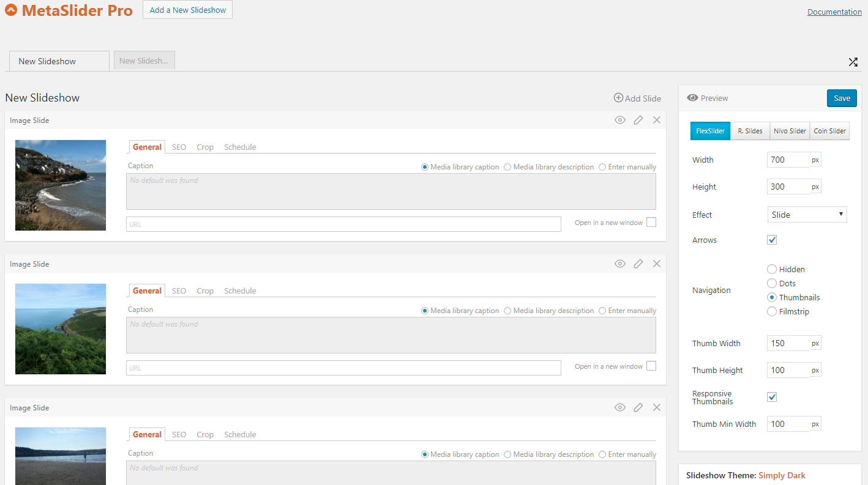Open Schedule tab of first slide
868x485 pixels.
(240, 147)
